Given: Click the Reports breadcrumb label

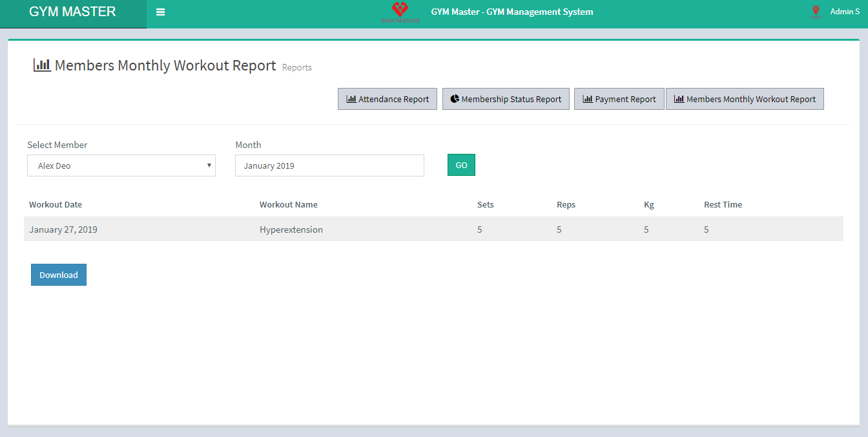Looking at the screenshot, I should pos(296,67).
